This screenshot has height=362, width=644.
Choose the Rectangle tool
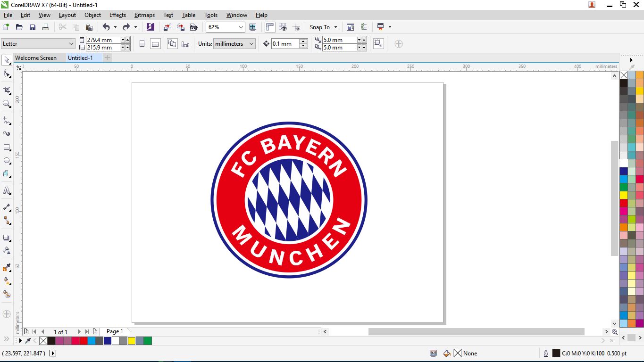click(x=7, y=148)
